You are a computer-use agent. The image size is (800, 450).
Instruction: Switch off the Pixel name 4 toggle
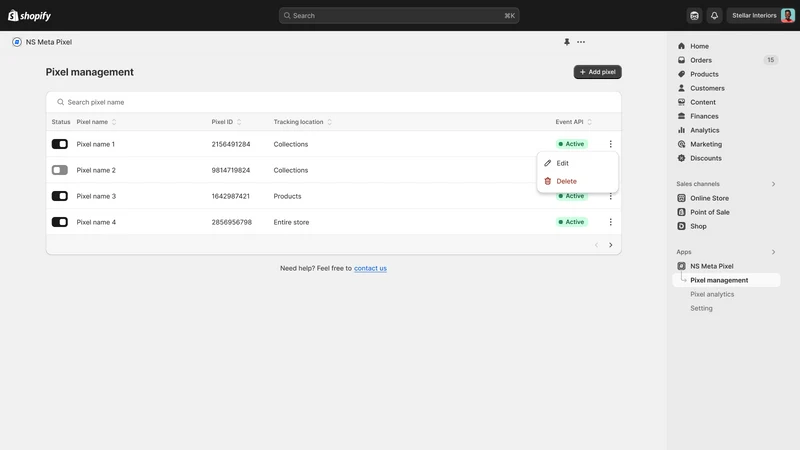coord(60,222)
